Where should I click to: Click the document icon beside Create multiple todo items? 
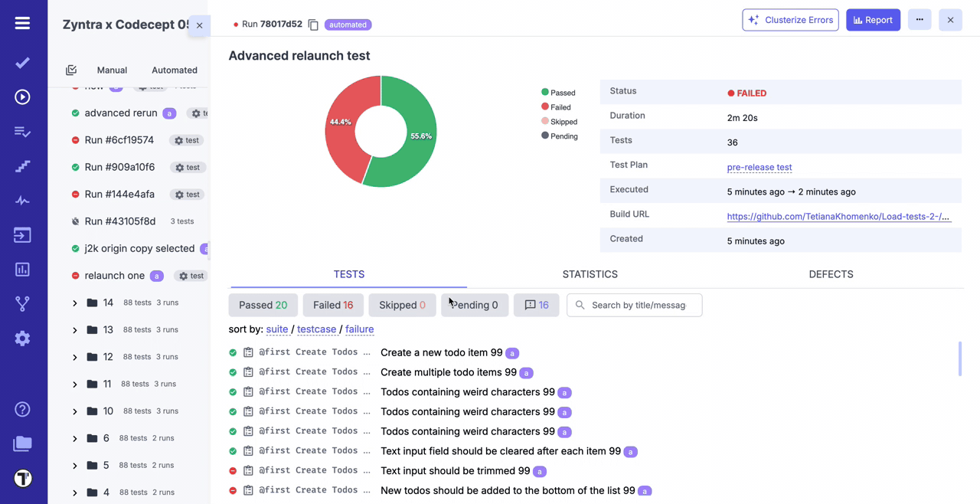click(x=248, y=372)
